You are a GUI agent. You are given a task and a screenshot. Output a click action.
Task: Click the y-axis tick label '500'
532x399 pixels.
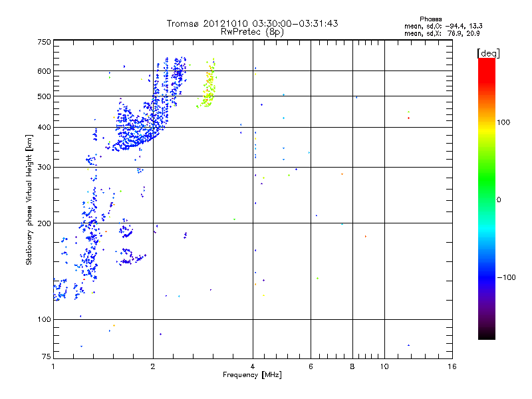45,96
